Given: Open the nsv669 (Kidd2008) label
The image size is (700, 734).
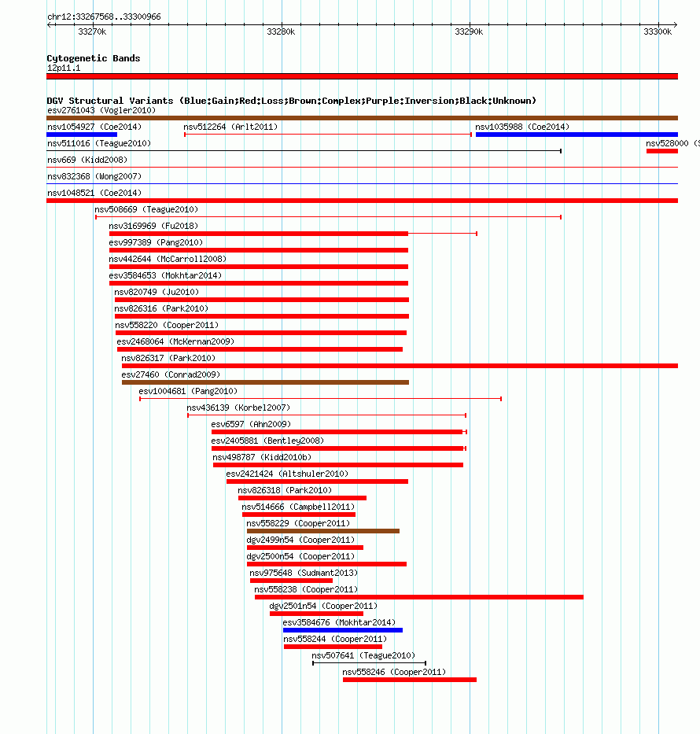Looking at the screenshot, I should [x=87, y=160].
